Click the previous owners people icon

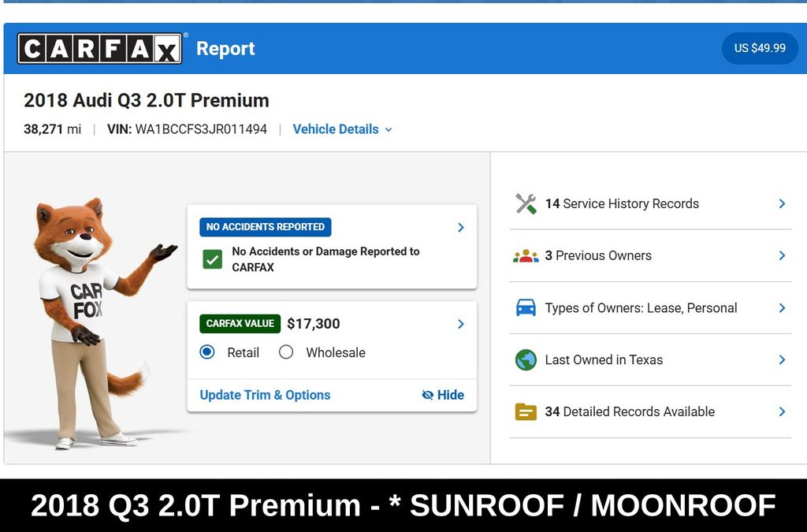(x=526, y=255)
